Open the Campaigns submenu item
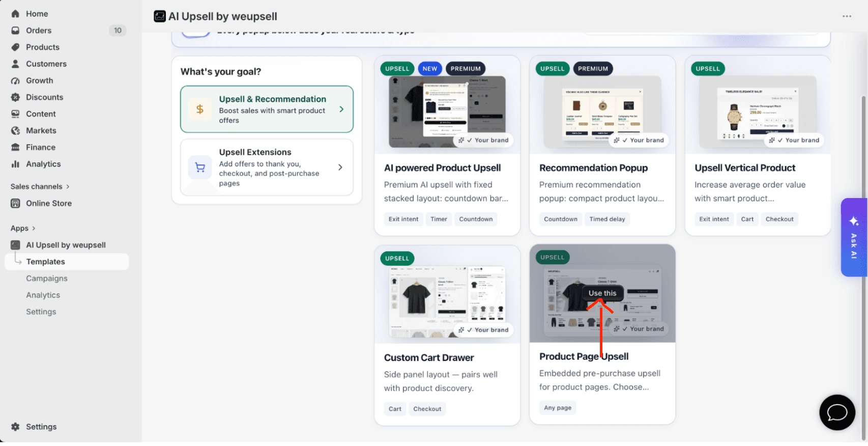Image resolution: width=868 pixels, height=446 pixels. [47, 278]
